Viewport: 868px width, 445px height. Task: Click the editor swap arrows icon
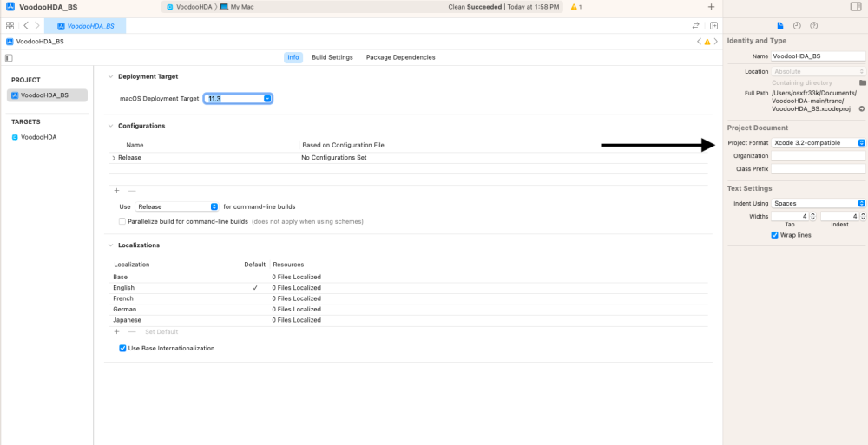(x=696, y=25)
